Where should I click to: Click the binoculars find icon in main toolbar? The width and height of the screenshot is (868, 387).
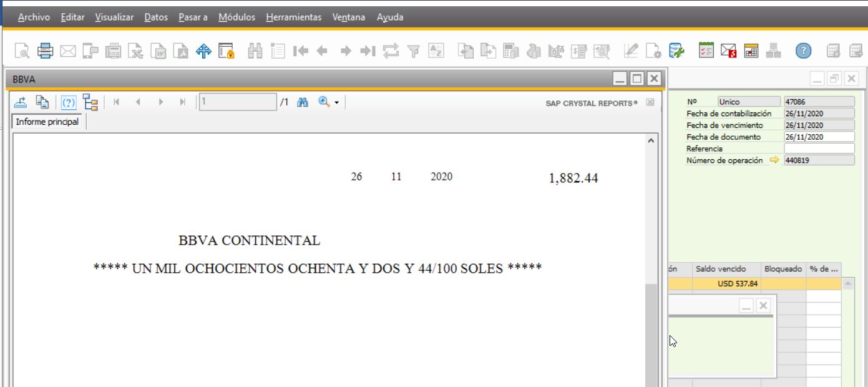255,51
